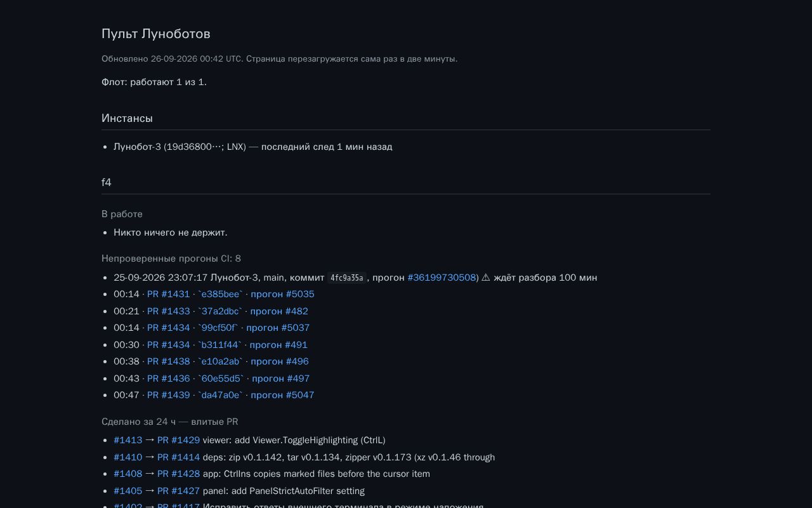Open merged PR #1428 link
The width and height of the screenshot is (812, 508).
(178, 474)
